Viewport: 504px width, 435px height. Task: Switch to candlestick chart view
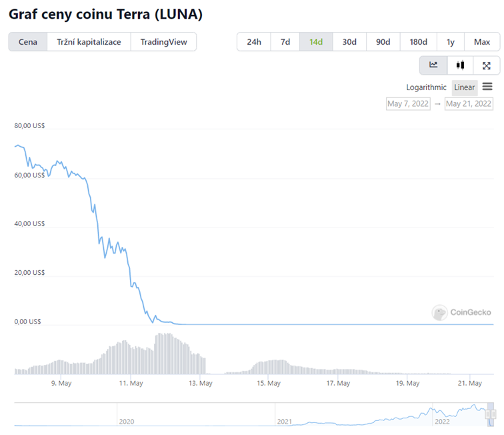460,65
